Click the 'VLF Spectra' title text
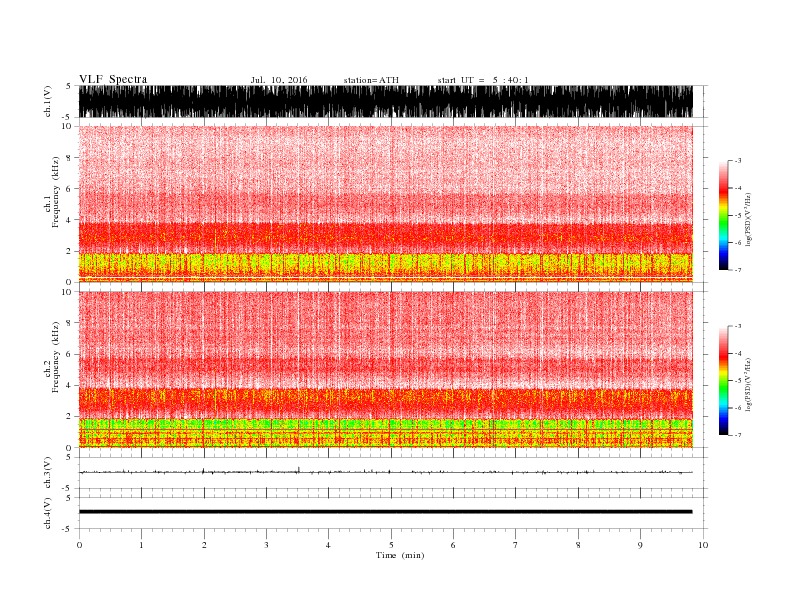Screen dimensions: 792x612 [113, 79]
